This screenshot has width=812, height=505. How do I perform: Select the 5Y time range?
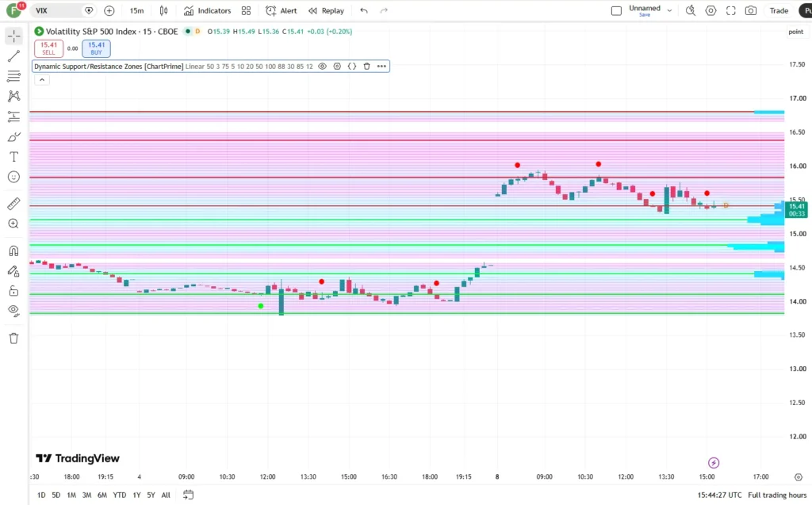(x=151, y=495)
